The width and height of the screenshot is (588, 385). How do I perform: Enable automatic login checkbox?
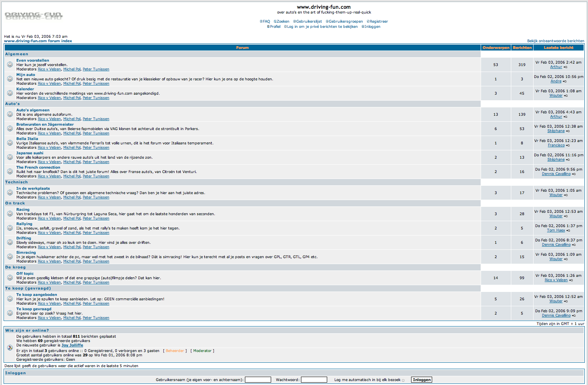tap(403, 380)
